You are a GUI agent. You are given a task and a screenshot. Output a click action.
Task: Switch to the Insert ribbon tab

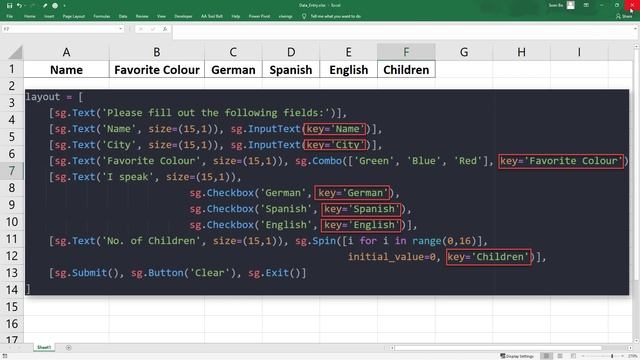coord(49,16)
